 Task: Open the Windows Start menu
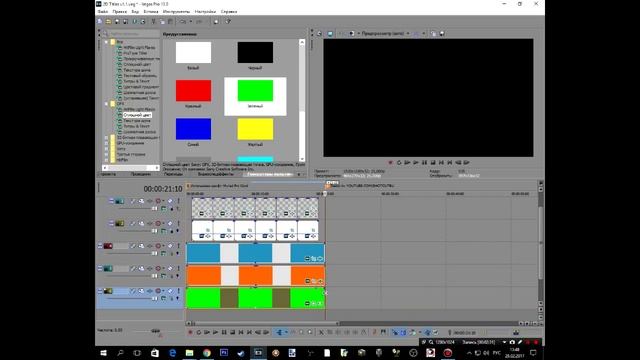tap(103, 353)
